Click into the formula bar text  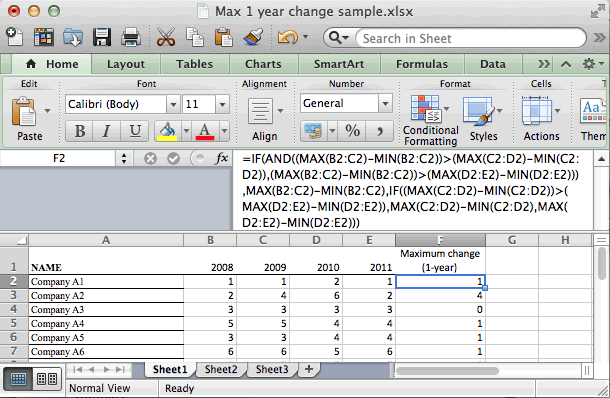(x=412, y=190)
